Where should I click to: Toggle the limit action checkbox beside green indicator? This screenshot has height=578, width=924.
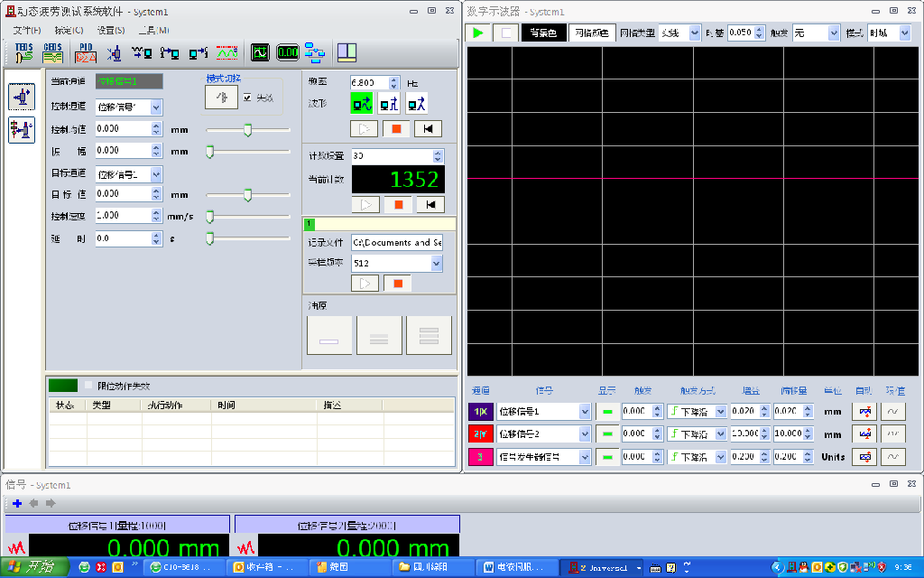tap(88, 385)
